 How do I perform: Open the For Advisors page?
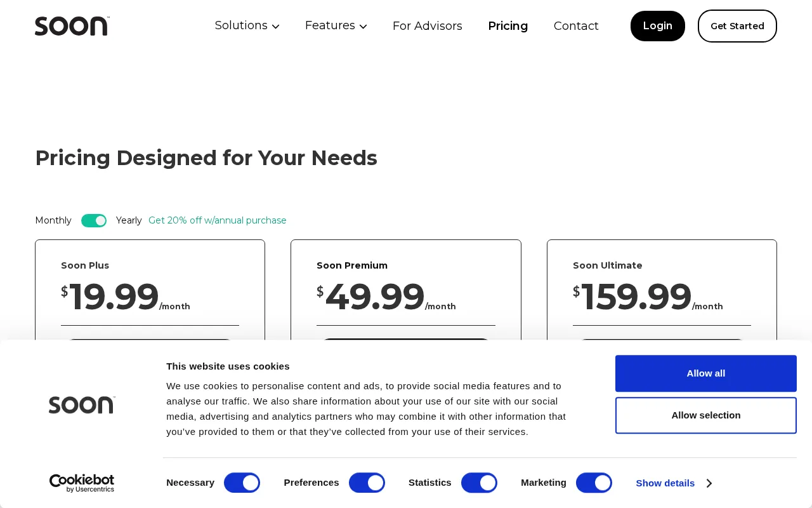point(427,26)
